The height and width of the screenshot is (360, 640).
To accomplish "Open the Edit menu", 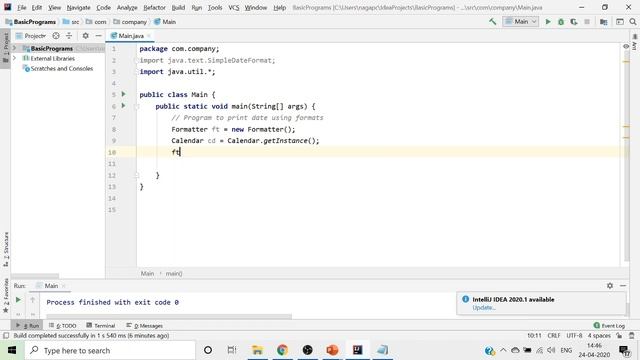I will 37,7.
